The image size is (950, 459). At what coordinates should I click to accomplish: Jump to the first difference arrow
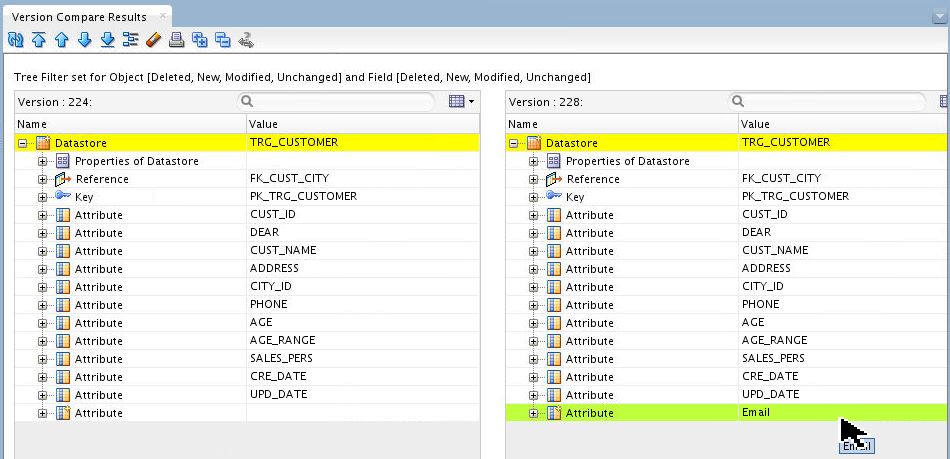38,40
